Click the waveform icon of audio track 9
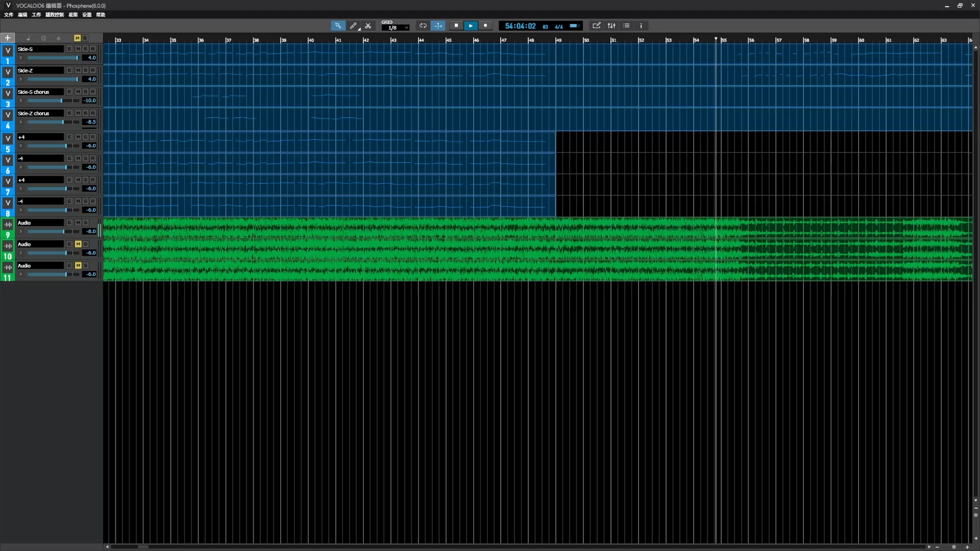 [x=8, y=224]
